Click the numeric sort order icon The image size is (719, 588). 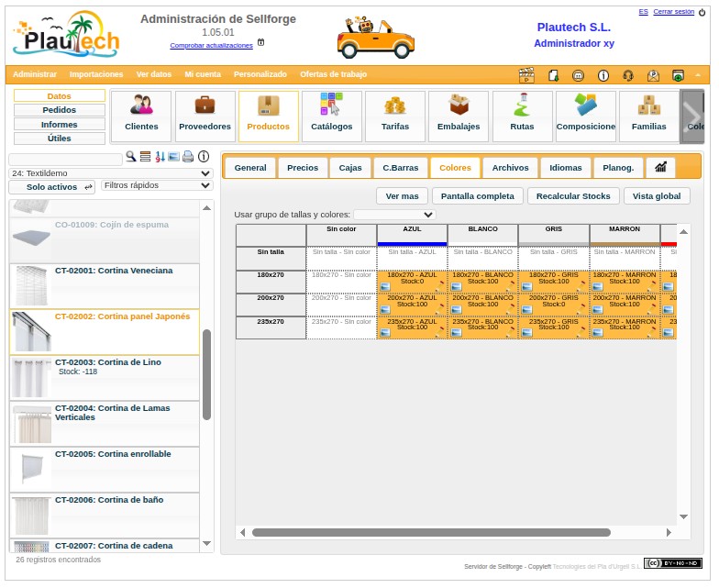(x=160, y=157)
